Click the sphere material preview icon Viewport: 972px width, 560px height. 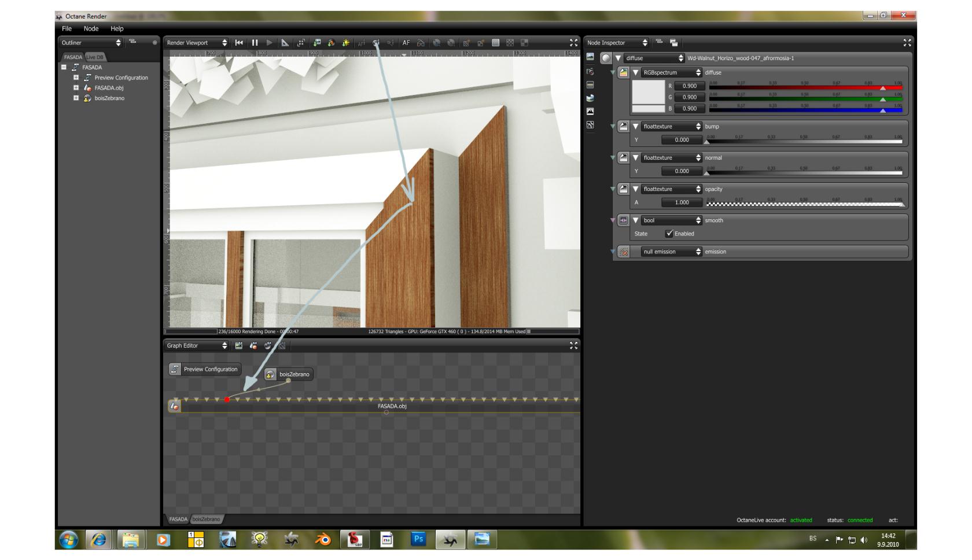[x=606, y=58]
